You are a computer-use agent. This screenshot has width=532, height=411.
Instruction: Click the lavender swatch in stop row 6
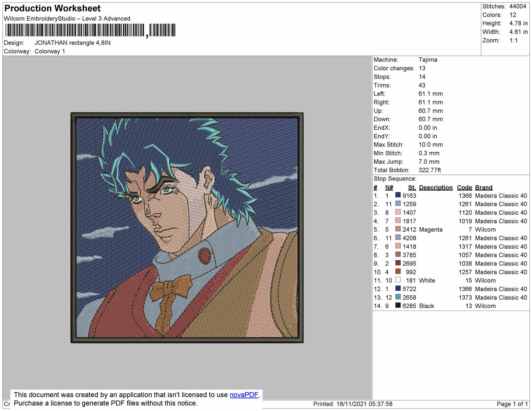(398, 238)
